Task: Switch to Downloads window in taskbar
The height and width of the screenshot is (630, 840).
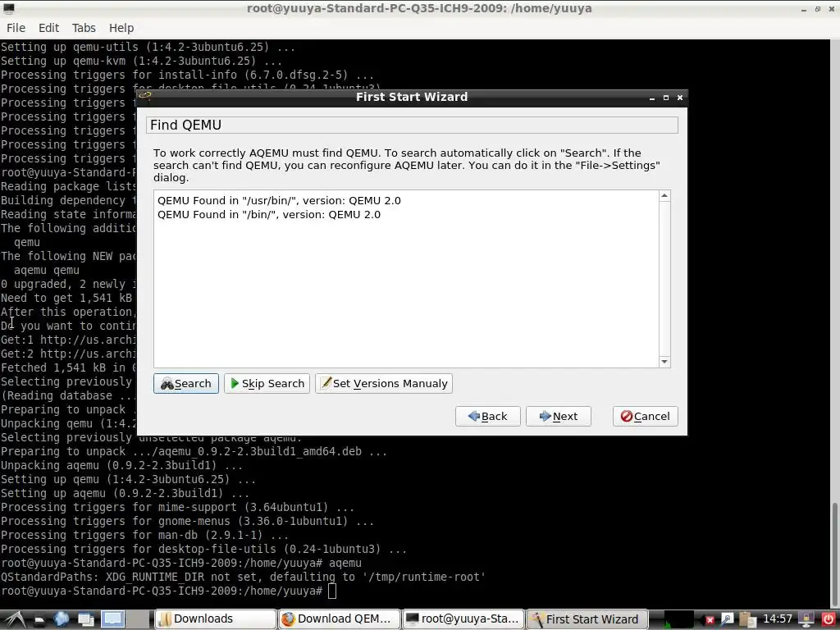Action: point(216,619)
